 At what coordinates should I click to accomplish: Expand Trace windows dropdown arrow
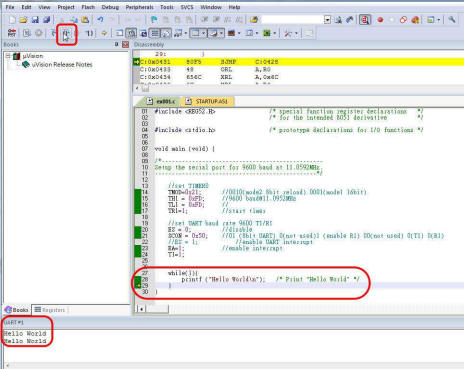pos(257,33)
